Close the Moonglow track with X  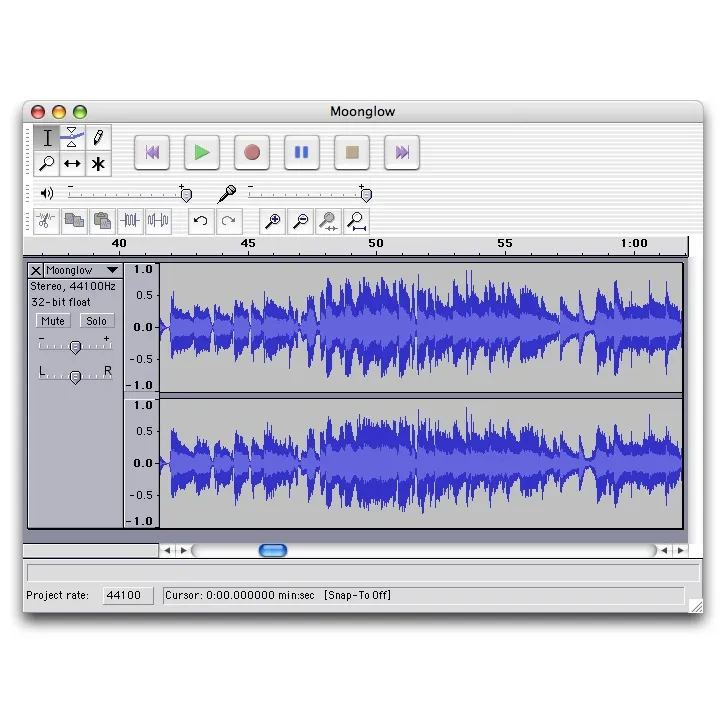coord(36,270)
